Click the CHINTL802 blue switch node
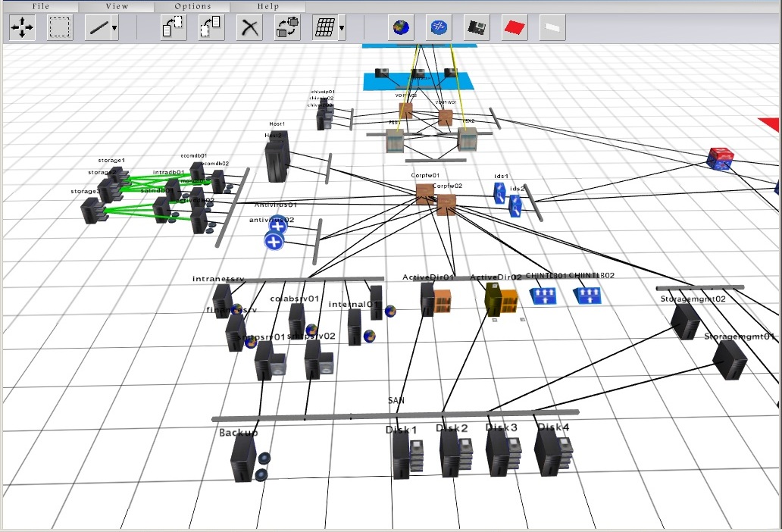The height and width of the screenshot is (532, 782). [587, 295]
